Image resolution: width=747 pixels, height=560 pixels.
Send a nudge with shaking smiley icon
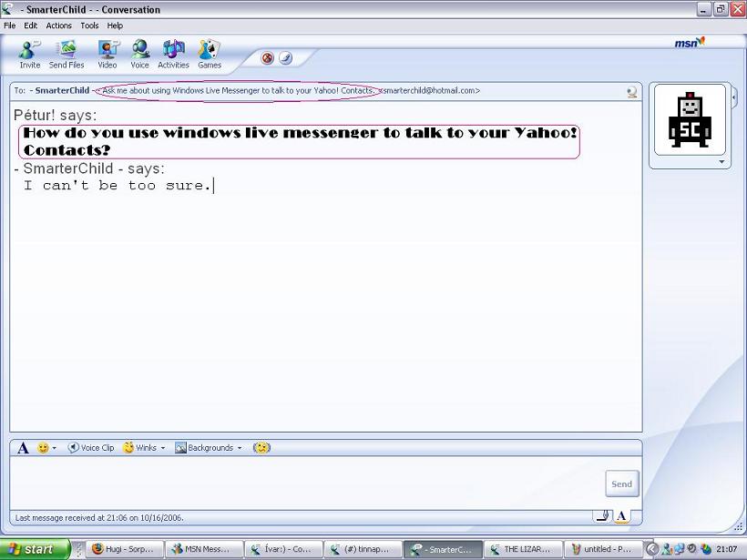[x=261, y=448]
